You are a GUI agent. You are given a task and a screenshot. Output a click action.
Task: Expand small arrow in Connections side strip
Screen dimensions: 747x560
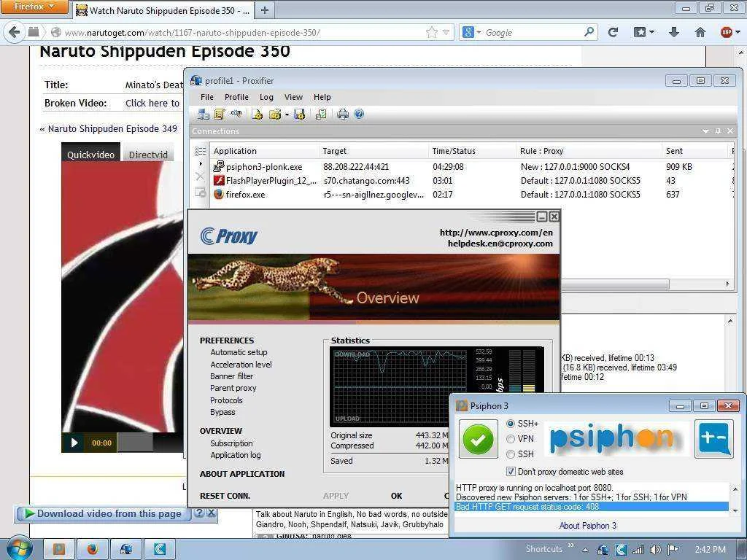point(201,164)
